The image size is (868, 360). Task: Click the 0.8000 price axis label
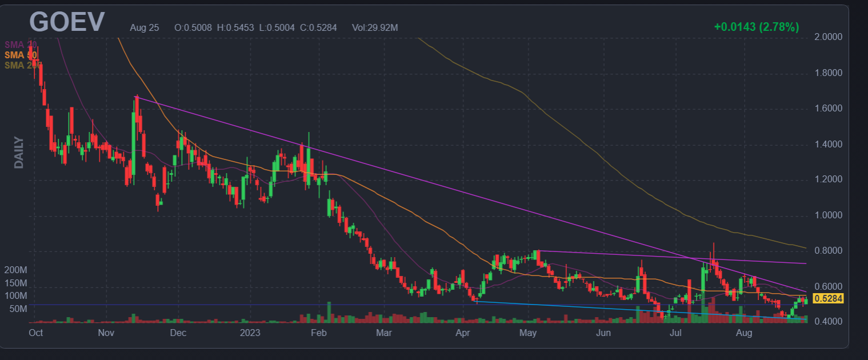coord(828,251)
